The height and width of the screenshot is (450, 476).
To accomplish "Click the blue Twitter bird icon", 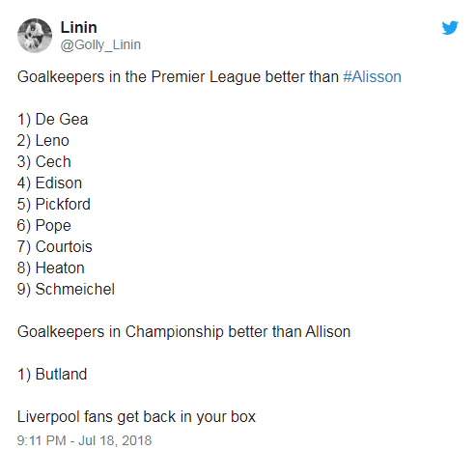I will tap(450, 28).
